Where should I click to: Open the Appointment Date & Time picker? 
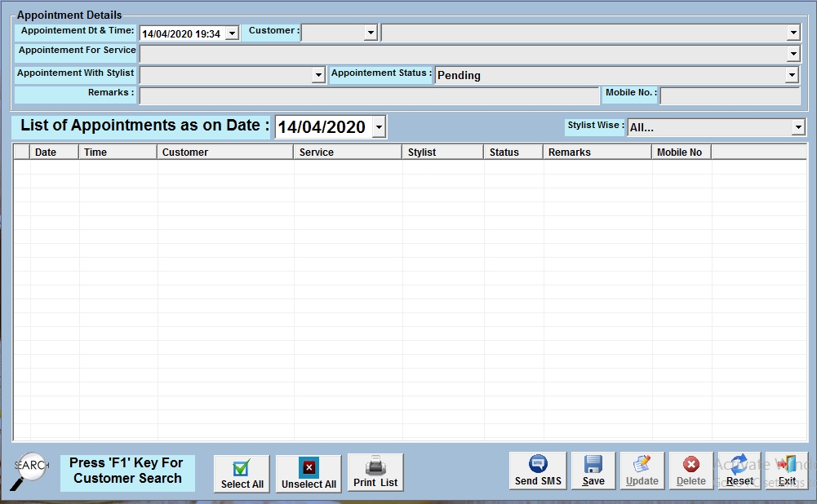232,33
